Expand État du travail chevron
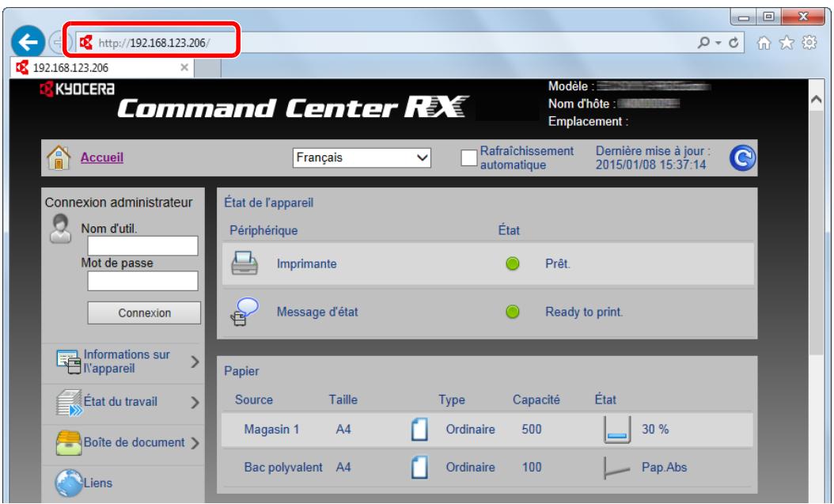This screenshot has height=504, width=834. click(195, 403)
